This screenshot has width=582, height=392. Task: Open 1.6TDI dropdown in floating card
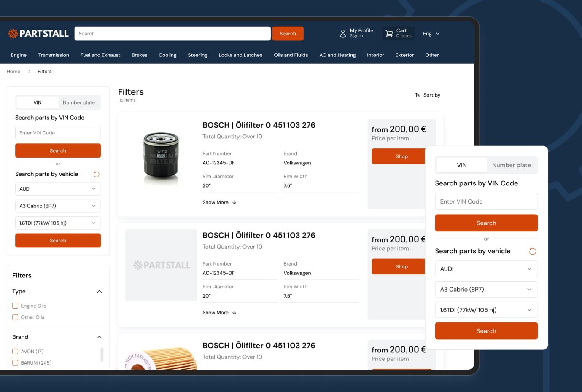tap(486, 310)
